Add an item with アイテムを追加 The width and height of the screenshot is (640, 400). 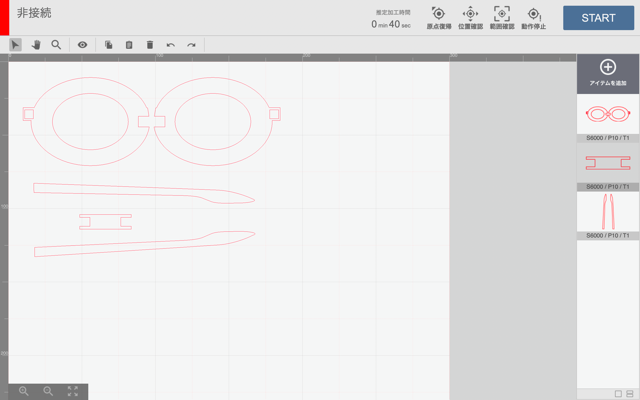608,73
